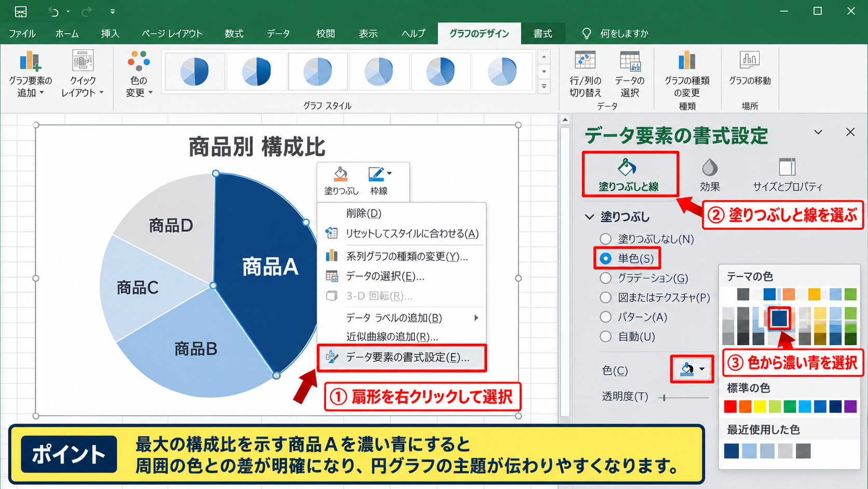The width and height of the screenshot is (868, 489).
Task: Select パターン(A) fill radio button
Action: pos(605,317)
